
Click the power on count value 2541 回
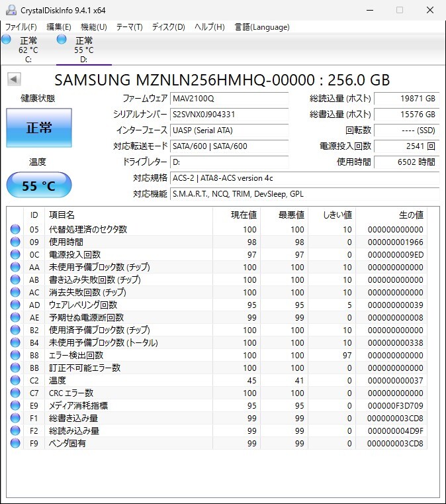406,146
